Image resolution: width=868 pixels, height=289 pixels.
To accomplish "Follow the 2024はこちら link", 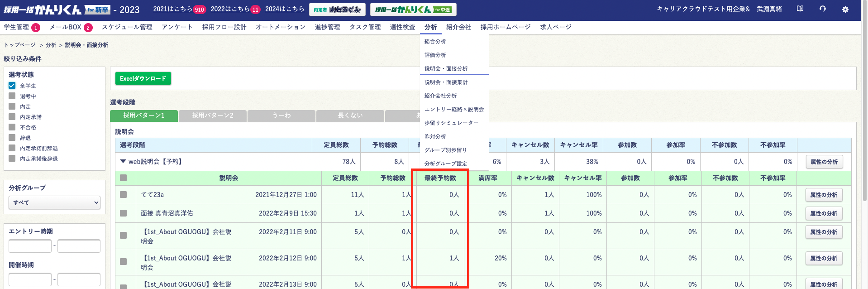I will (x=285, y=9).
